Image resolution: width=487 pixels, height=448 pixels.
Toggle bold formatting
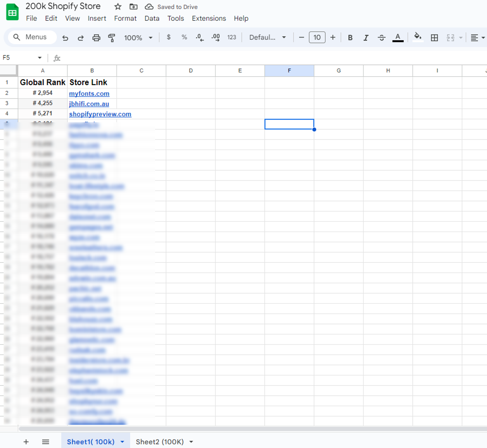[350, 38]
